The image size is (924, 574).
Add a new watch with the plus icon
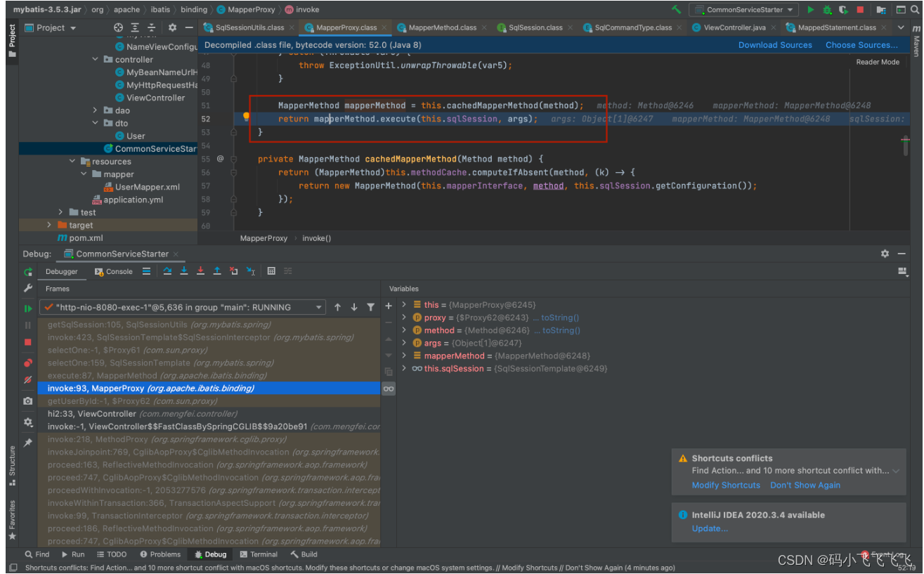pos(389,306)
